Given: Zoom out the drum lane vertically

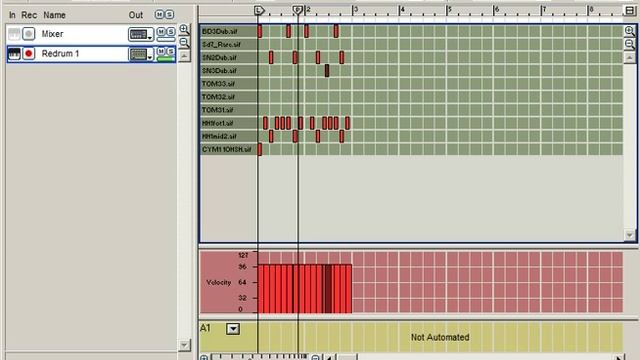Looking at the screenshot, I should (x=630, y=44).
